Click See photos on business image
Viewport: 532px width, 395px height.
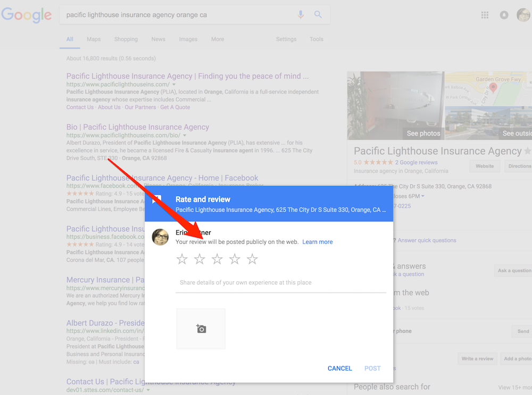pyautogui.click(x=423, y=133)
